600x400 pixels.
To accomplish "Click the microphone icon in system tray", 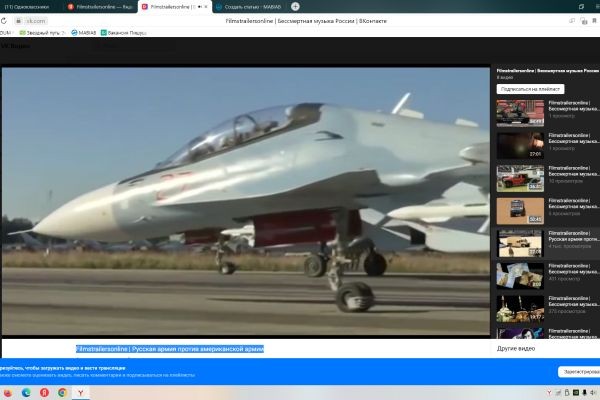I will coord(584,393).
